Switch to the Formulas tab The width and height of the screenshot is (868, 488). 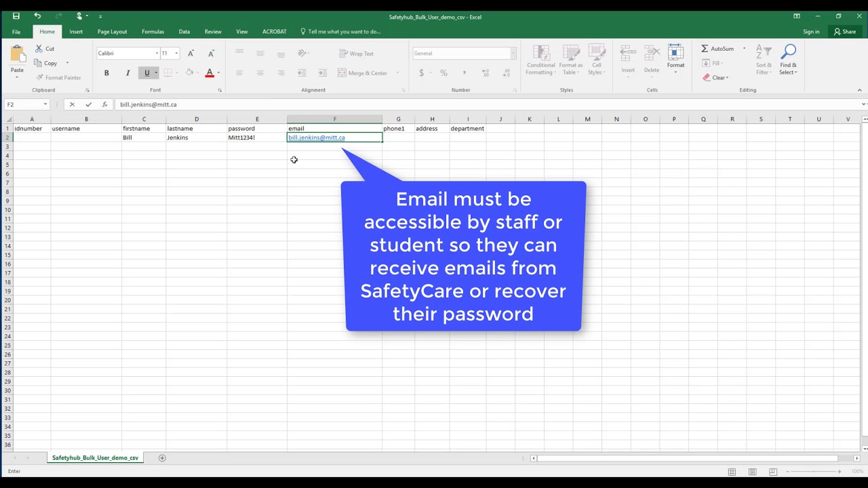153,32
